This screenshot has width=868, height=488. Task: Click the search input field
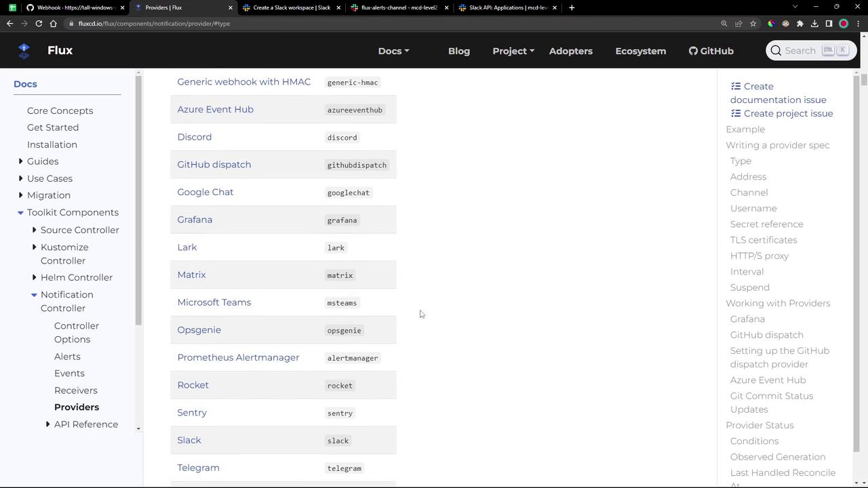[x=811, y=51]
